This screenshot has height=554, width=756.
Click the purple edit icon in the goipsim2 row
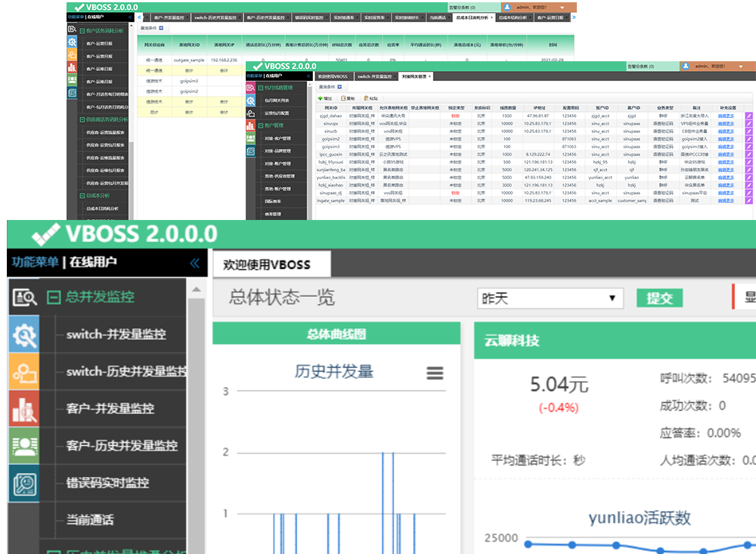[748, 139]
